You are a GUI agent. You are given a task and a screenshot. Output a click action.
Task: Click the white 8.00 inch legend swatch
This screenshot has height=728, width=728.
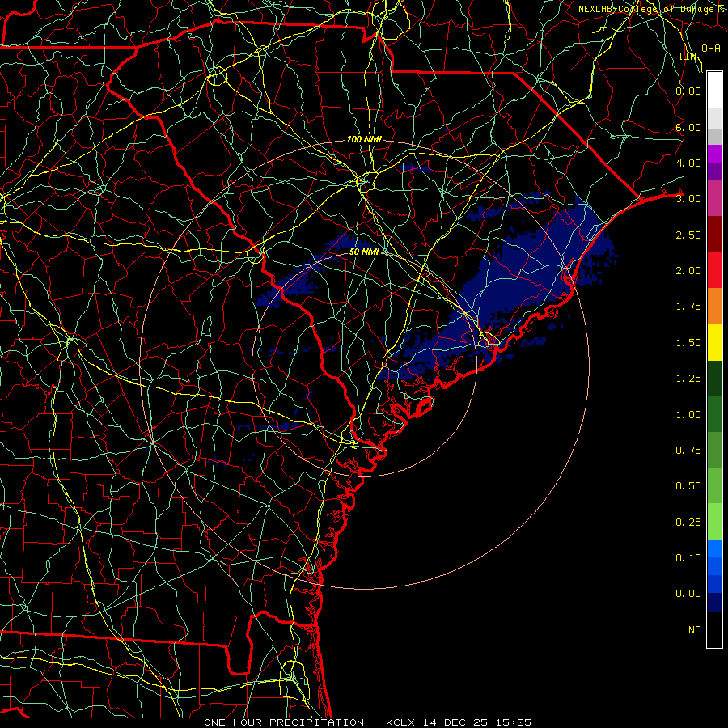pyautogui.click(x=714, y=91)
